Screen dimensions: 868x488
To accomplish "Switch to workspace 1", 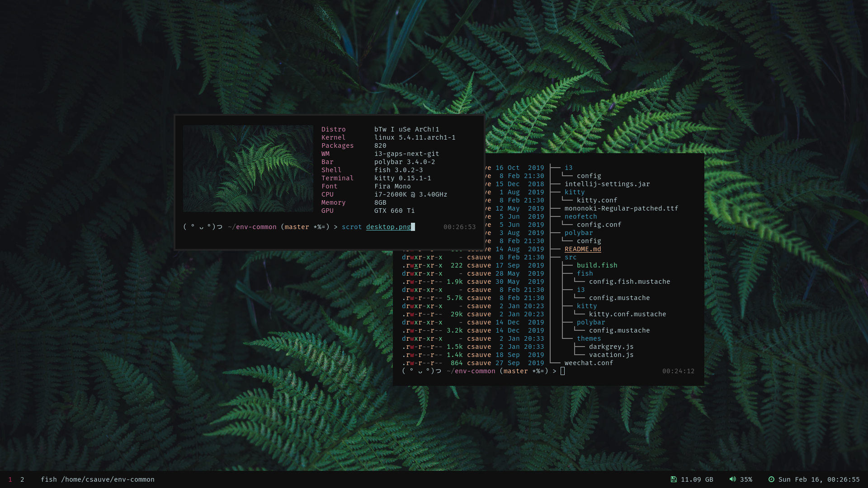I will [x=10, y=479].
